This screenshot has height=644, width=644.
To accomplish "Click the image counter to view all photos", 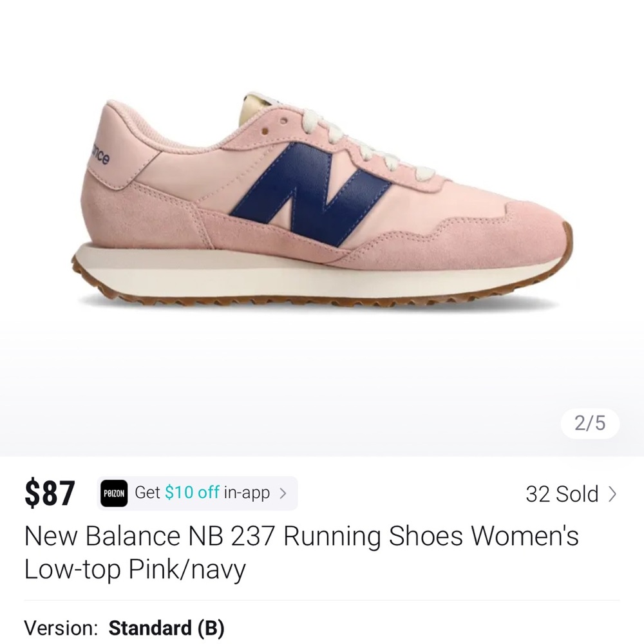I will 590,423.
